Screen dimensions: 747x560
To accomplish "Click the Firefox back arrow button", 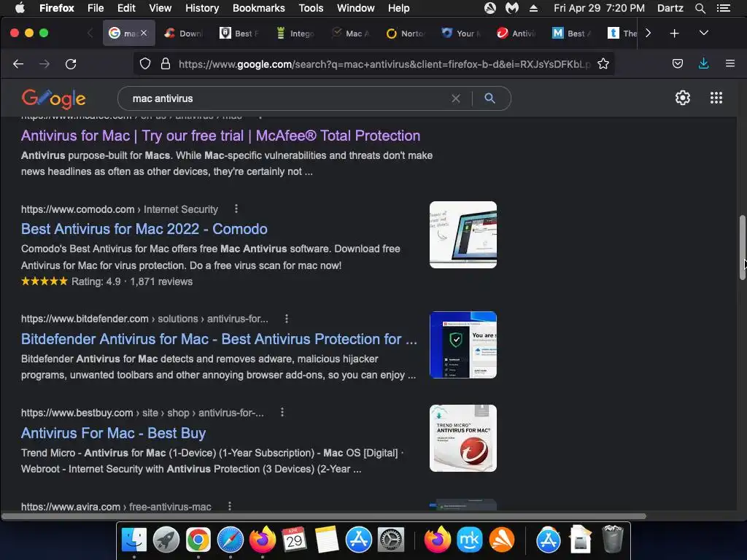I will 18,64.
